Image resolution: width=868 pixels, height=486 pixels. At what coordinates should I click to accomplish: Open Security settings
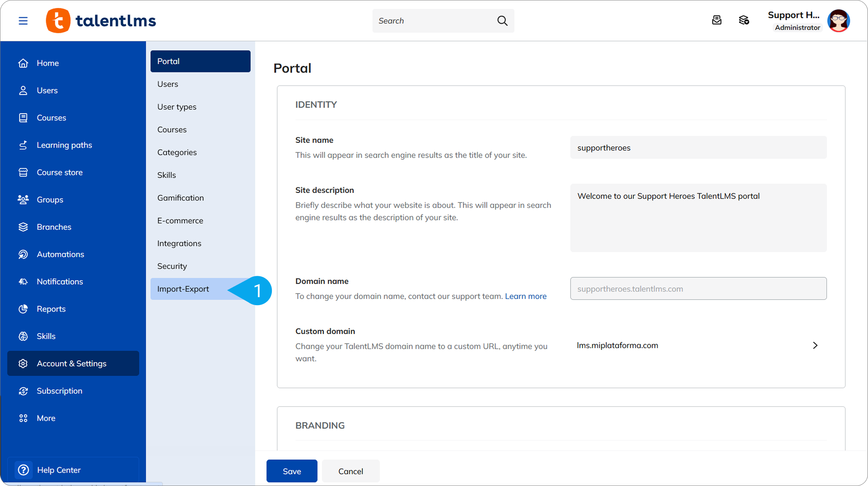point(200,266)
